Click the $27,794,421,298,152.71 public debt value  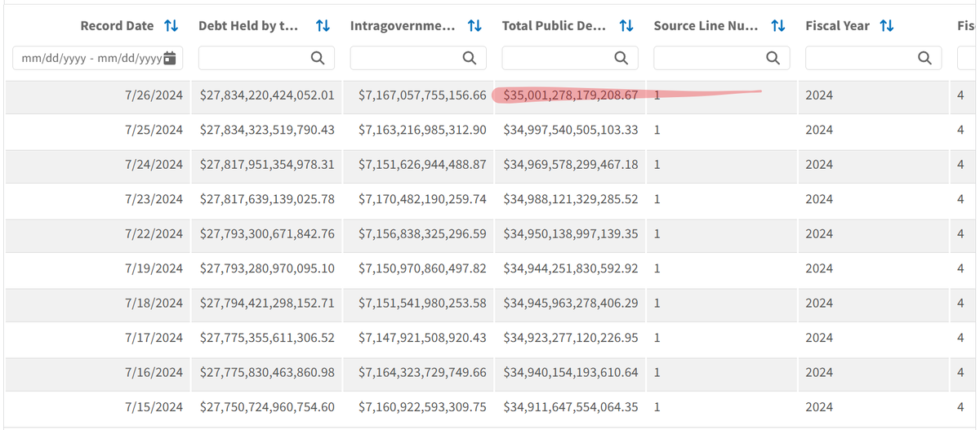pyautogui.click(x=267, y=304)
